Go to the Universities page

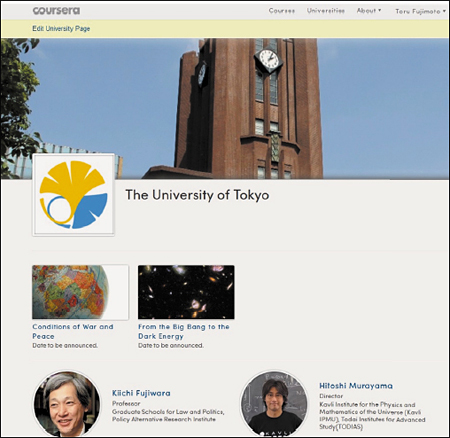pyautogui.click(x=326, y=11)
